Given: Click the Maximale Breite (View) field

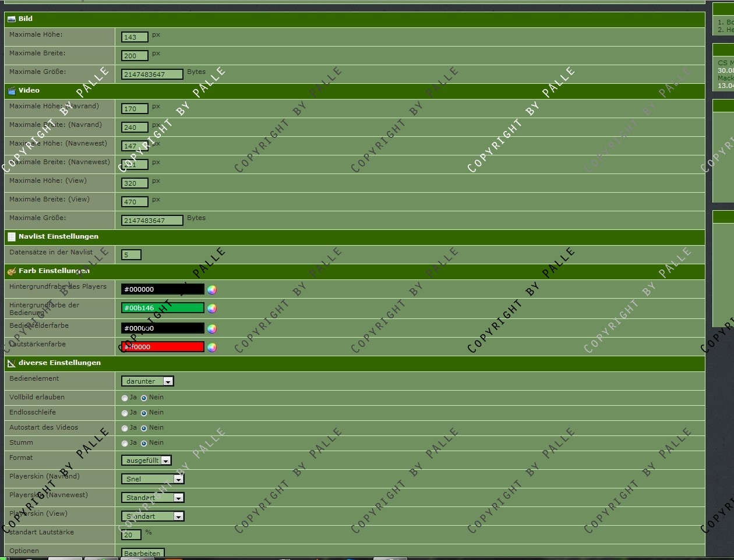Looking at the screenshot, I should 135,202.
